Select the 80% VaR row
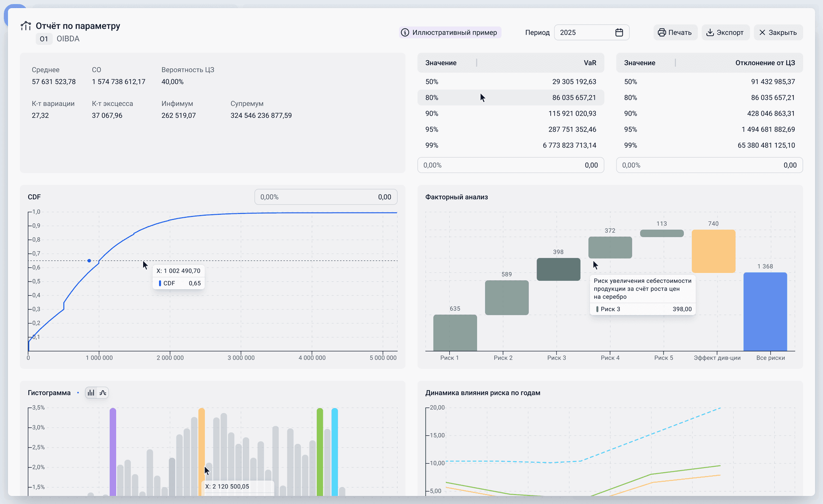The height and width of the screenshot is (504, 823). [x=510, y=98]
